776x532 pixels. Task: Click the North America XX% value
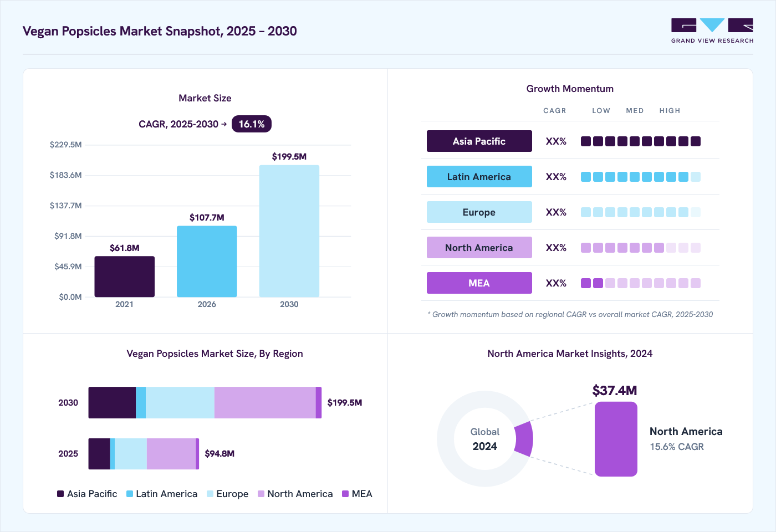(556, 248)
